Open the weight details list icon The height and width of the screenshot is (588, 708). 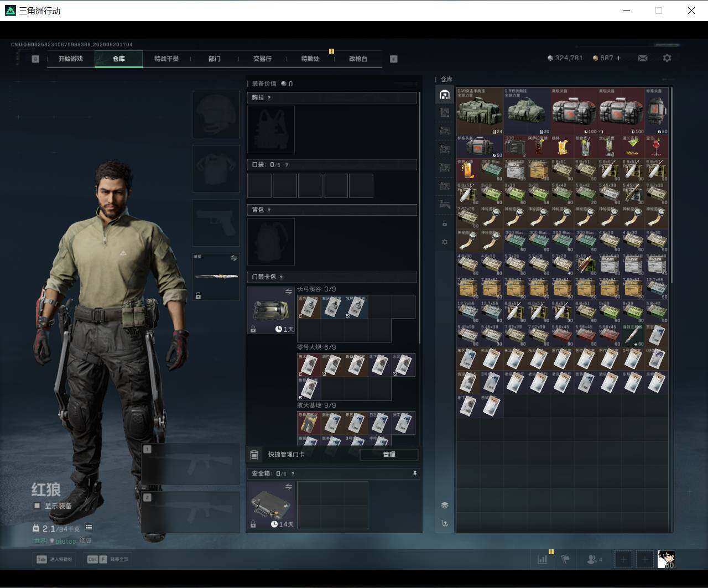pyautogui.click(x=89, y=528)
